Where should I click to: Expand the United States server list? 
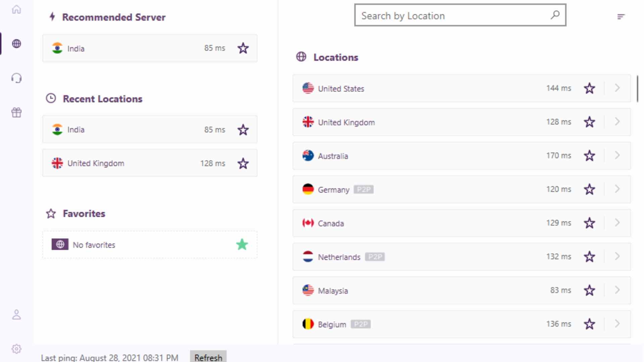[616, 88]
